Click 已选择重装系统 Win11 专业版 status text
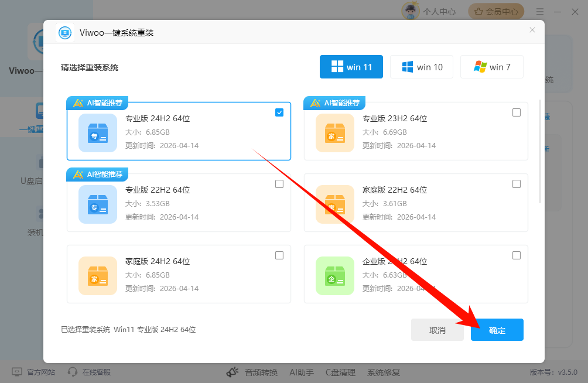 128,329
